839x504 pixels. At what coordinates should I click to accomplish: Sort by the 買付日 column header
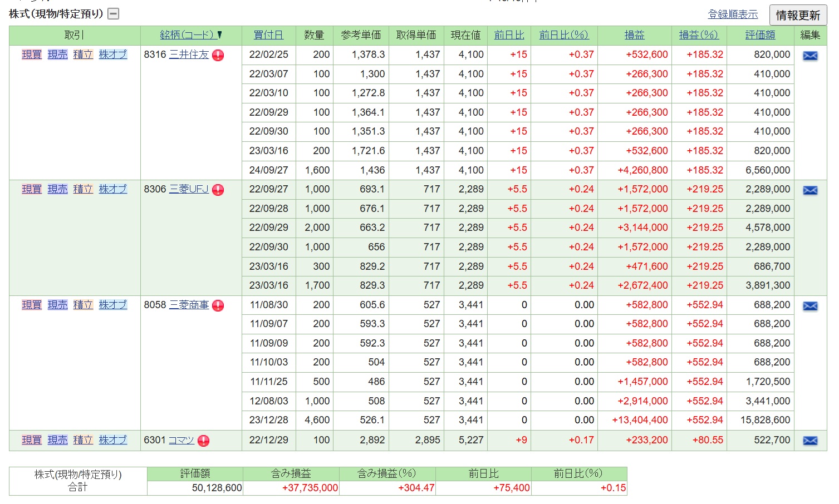(269, 35)
